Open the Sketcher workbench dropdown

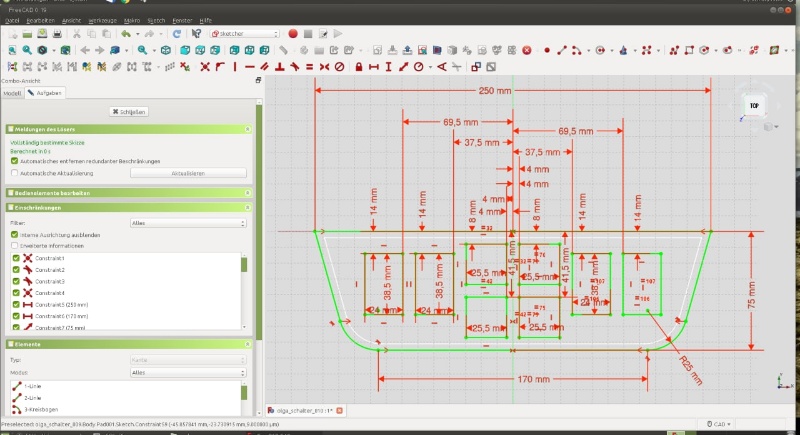(244, 33)
